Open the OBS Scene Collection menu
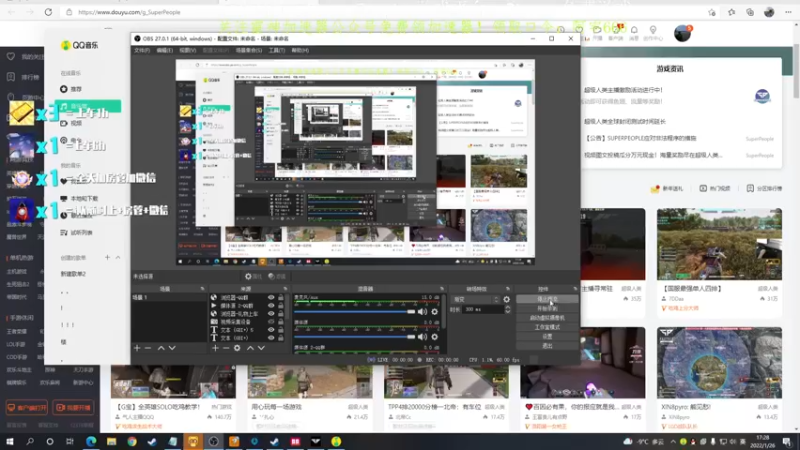The width and height of the screenshot is (800, 450). coord(248,51)
